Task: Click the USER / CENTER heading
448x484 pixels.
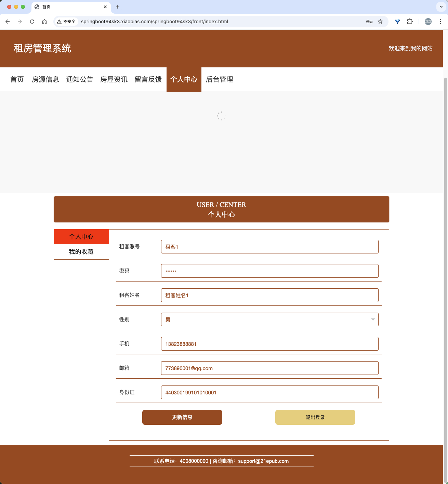Action: coord(221,205)
